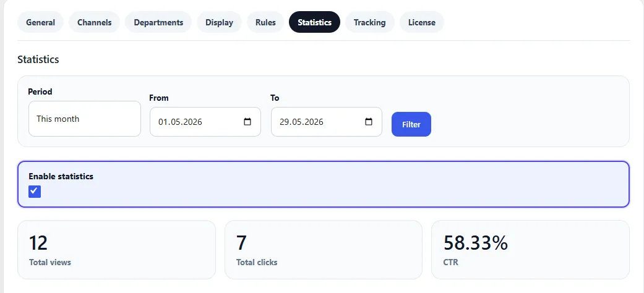Click the Enable statistics label
644x293 pixels.
61,176
